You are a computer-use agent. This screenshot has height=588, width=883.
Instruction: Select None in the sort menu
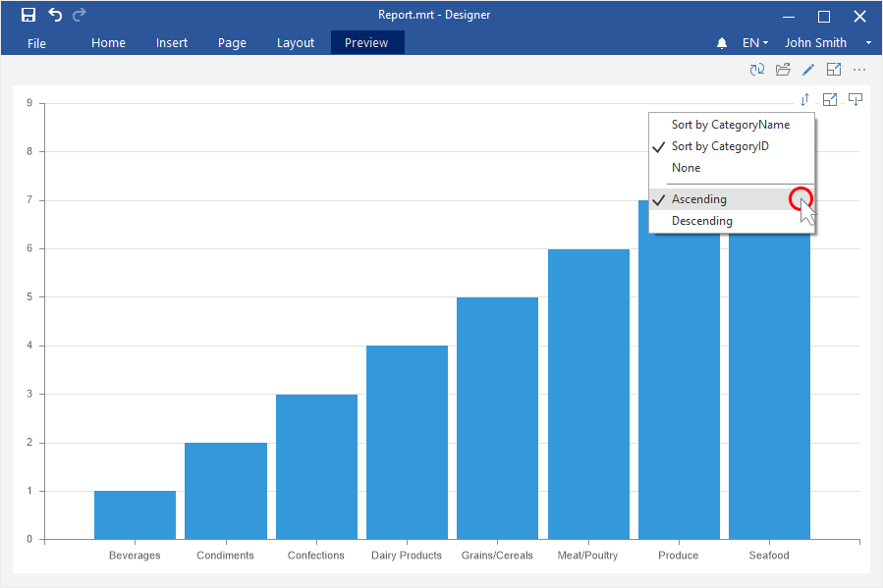pos(686,168)
